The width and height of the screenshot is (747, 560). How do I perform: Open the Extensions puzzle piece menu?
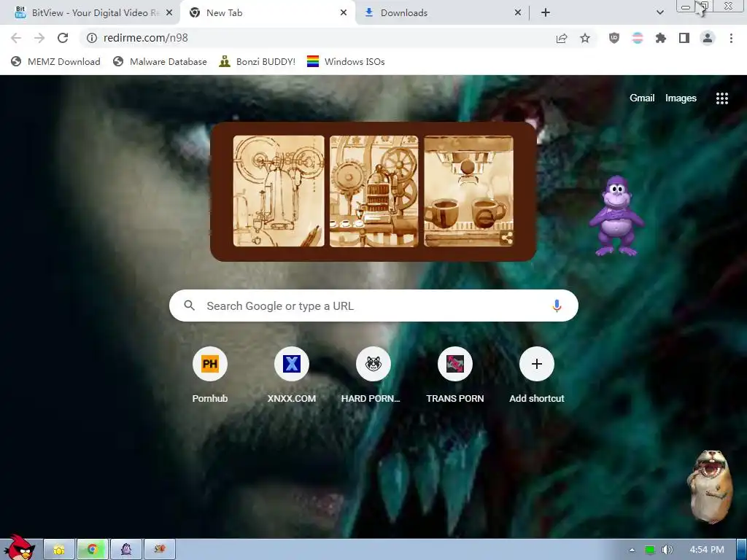pos(661,38)
